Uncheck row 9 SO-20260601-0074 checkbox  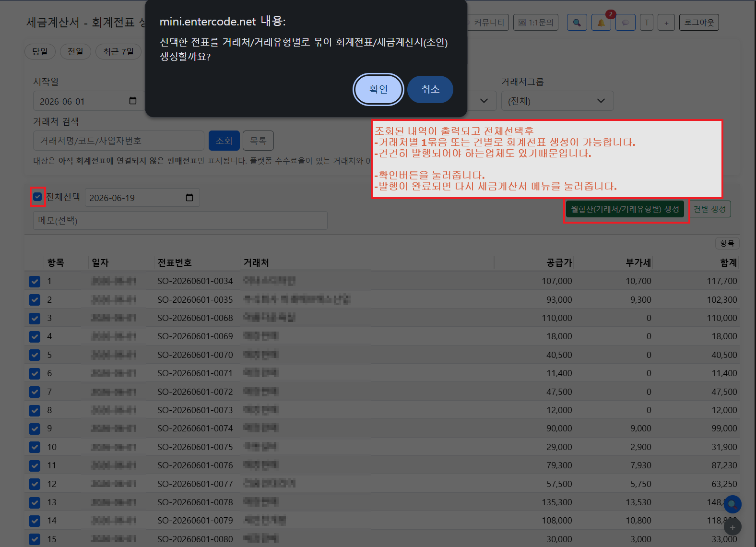click(x=35, y=428)
